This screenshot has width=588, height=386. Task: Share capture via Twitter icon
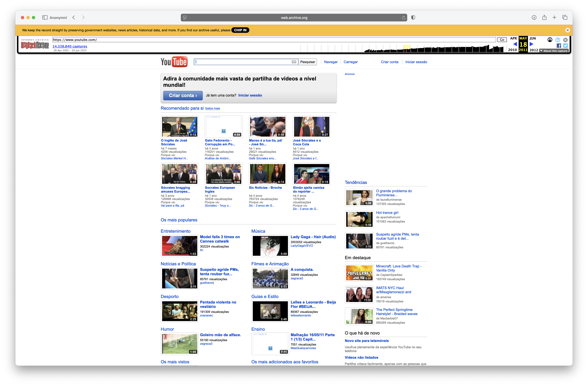pos(565,46)
